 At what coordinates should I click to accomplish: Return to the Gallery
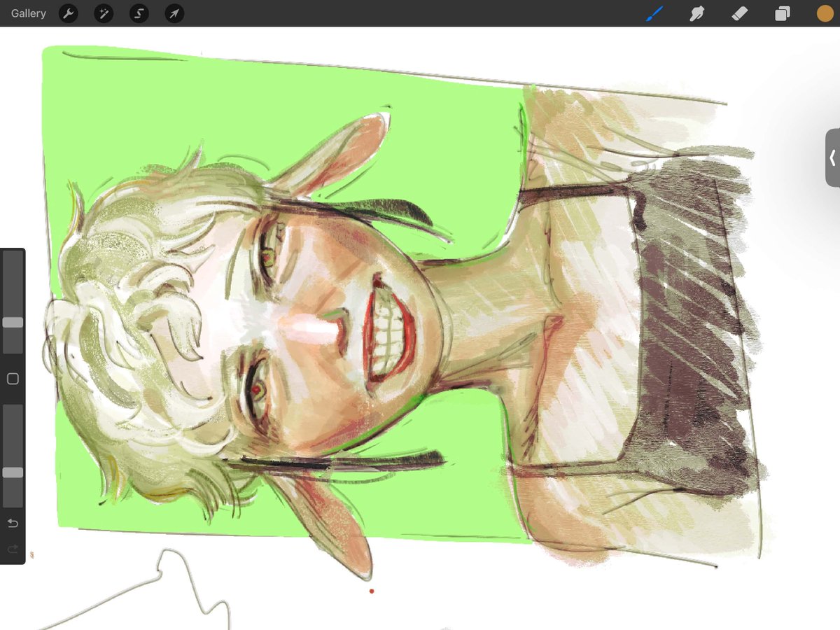(x=29, y=13)
